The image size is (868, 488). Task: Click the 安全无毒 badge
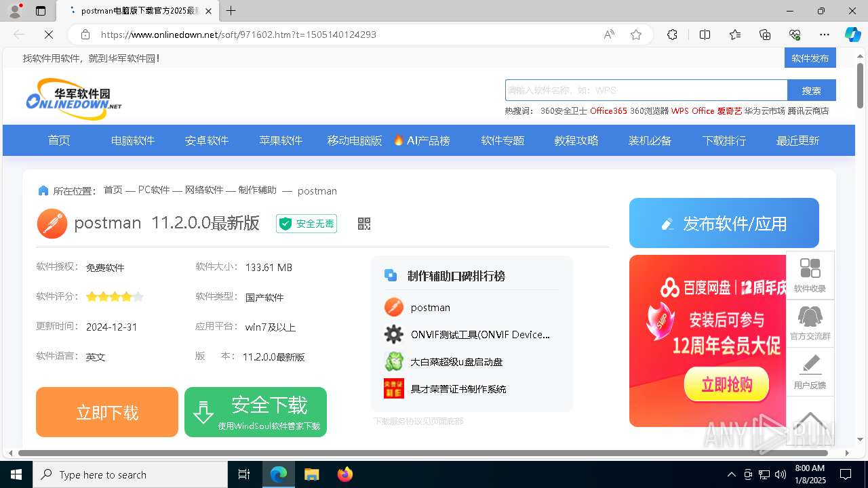pos(307,224)
